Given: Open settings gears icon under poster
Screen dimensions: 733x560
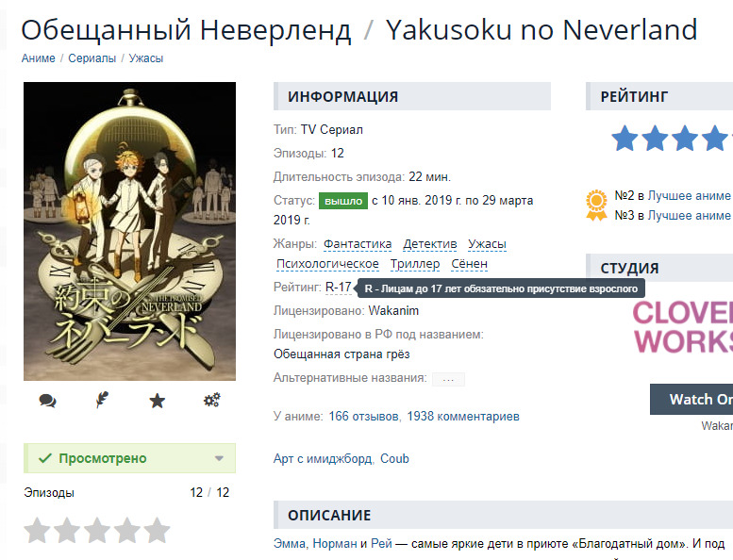Looking at the screenshot, I should [211, 401].
